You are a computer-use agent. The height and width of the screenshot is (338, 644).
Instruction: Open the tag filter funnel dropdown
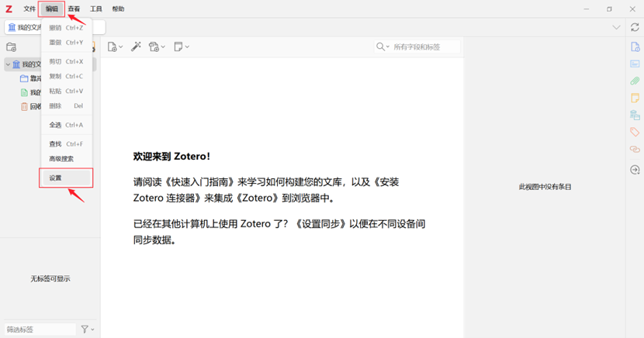click(x=88, y=329)
